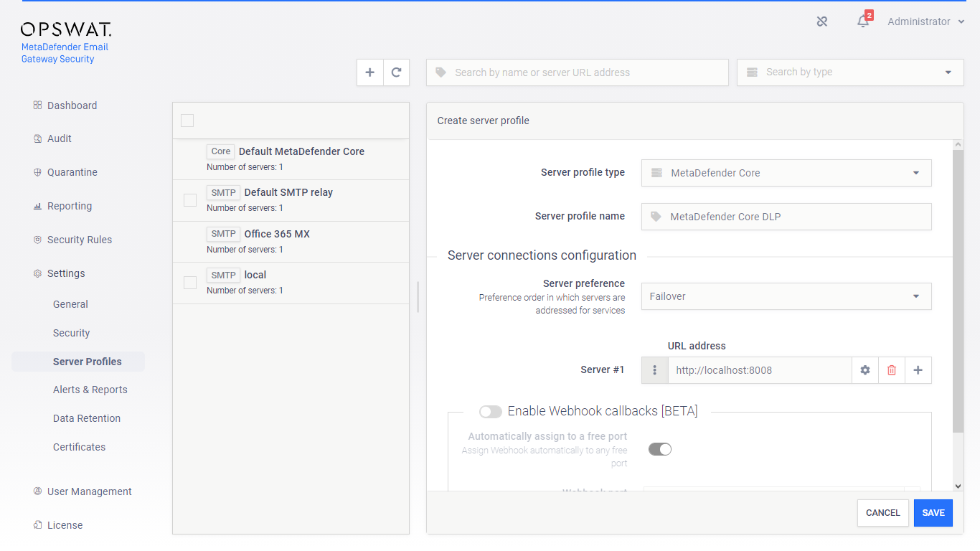
Task: Click the Reporting chart icon
Action: [37, 206]
